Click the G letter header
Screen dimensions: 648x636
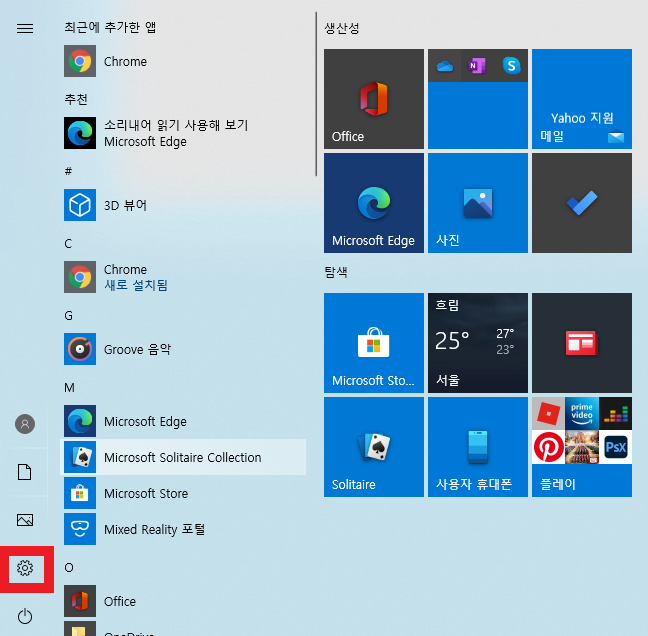69,316
